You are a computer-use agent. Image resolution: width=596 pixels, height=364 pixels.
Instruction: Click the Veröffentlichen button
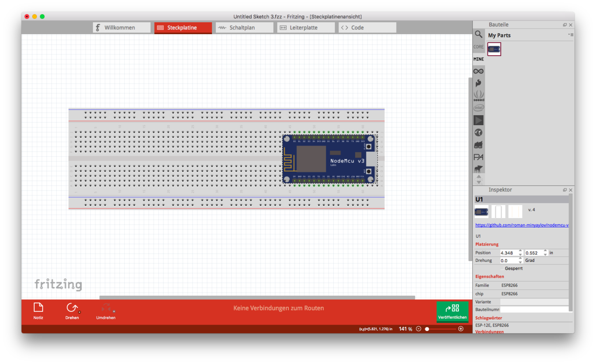452,312
